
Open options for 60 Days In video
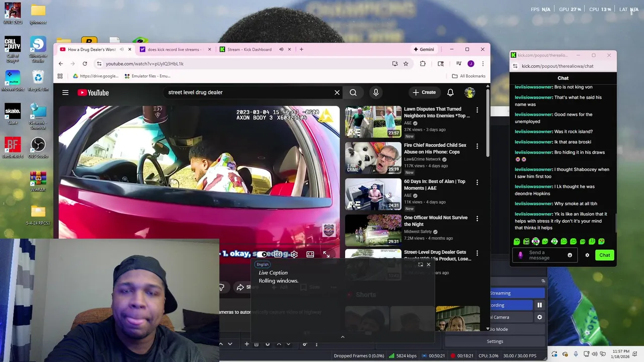tap(477, 182)
